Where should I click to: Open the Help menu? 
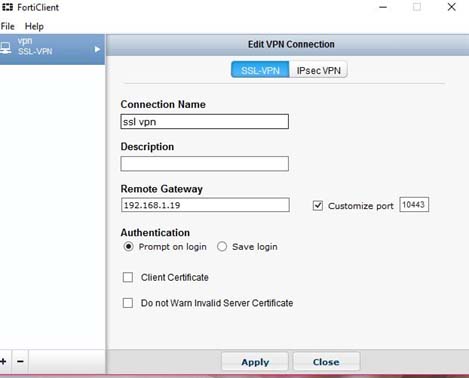click(x=34, y=26)
